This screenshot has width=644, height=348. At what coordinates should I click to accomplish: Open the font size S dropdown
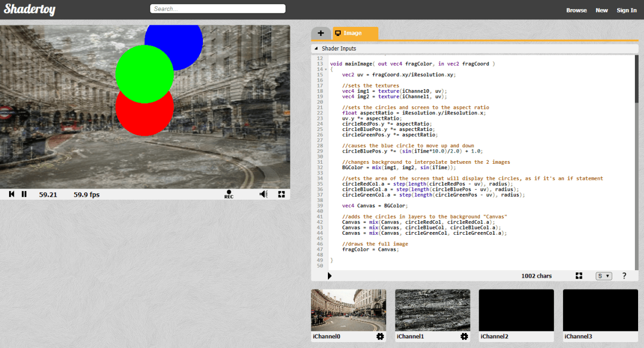[x=604, y=276]
